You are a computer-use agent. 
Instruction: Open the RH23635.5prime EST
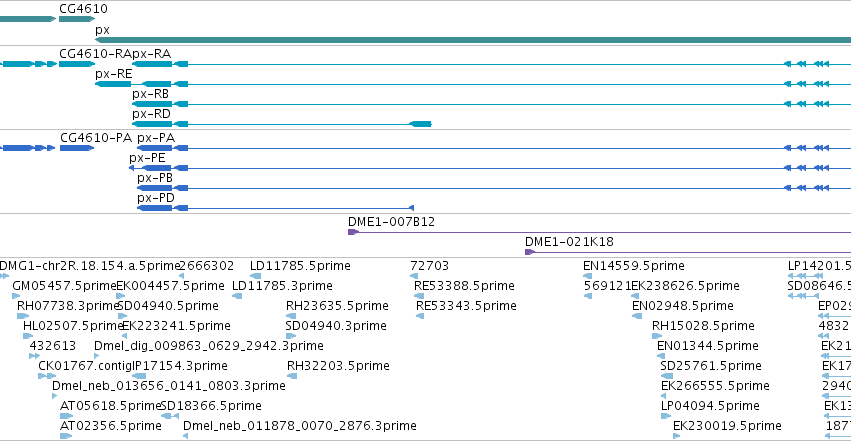pyautogui.click(x=291, y=316)
